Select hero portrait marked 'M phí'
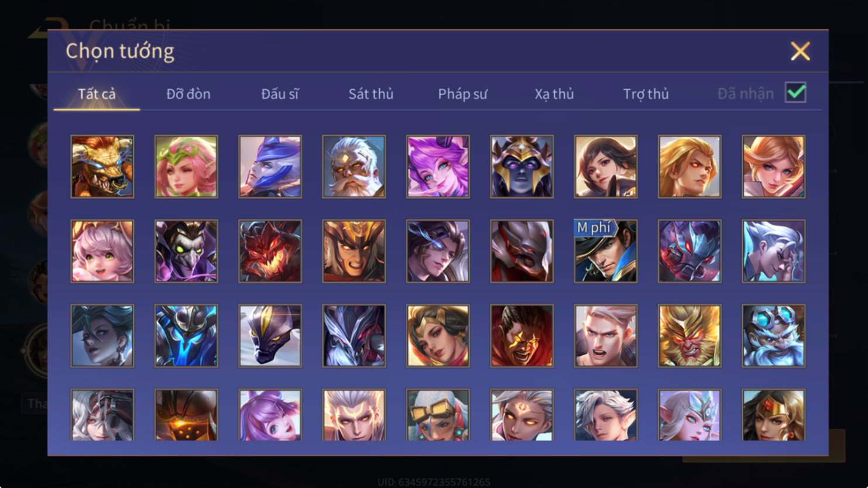 click(606, 251)
